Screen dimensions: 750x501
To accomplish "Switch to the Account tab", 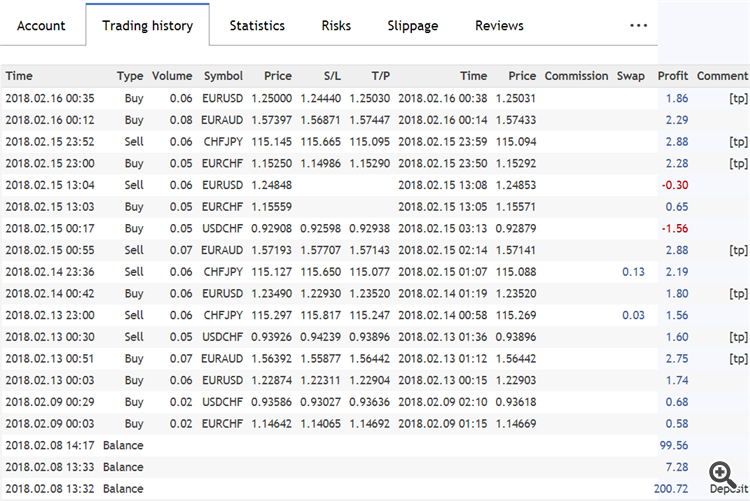I will click(41, 26).
